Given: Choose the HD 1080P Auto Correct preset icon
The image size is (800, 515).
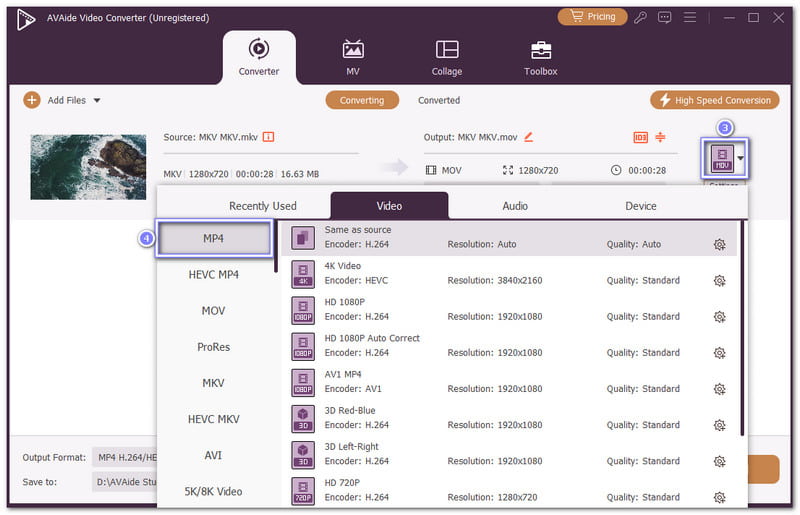Looking at the screenshot, I should click(x=303, y=347).
